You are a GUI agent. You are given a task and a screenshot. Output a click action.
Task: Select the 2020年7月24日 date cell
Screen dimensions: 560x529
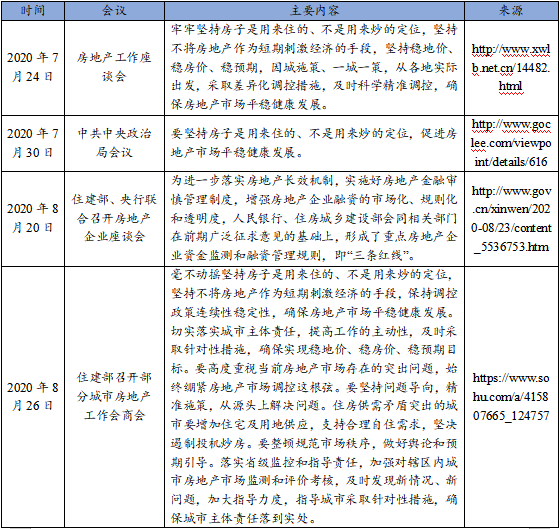pyautogui.click(x=32, y=67)
